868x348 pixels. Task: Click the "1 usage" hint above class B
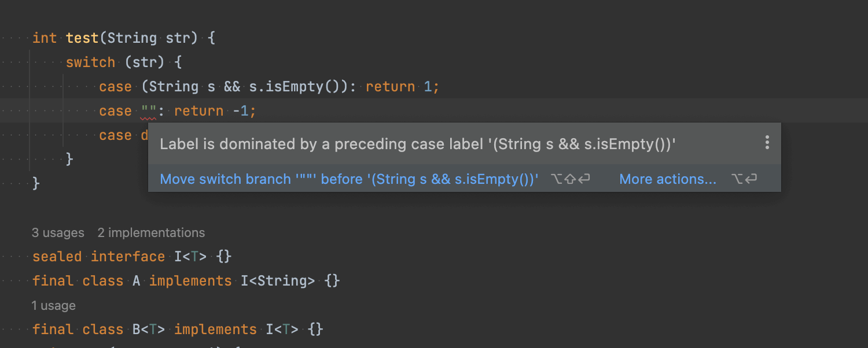(x=54, y=305)
